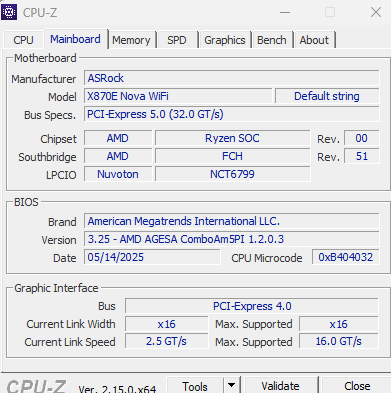This screenshot has width=391, height=393.
Task: Switch to the CPU tab
Action: click(x=23, y=40)
